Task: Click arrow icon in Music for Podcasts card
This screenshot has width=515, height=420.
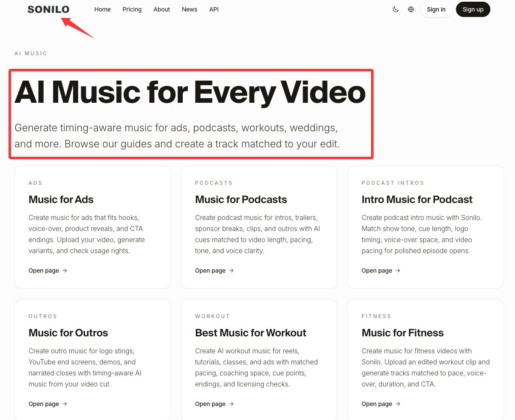Action: [231, 271]
